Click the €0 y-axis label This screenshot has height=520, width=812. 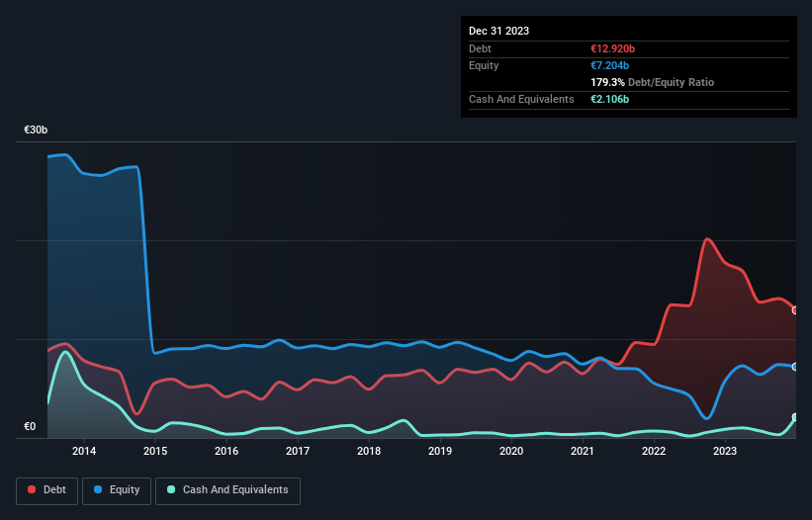click(x=30, y=426)
